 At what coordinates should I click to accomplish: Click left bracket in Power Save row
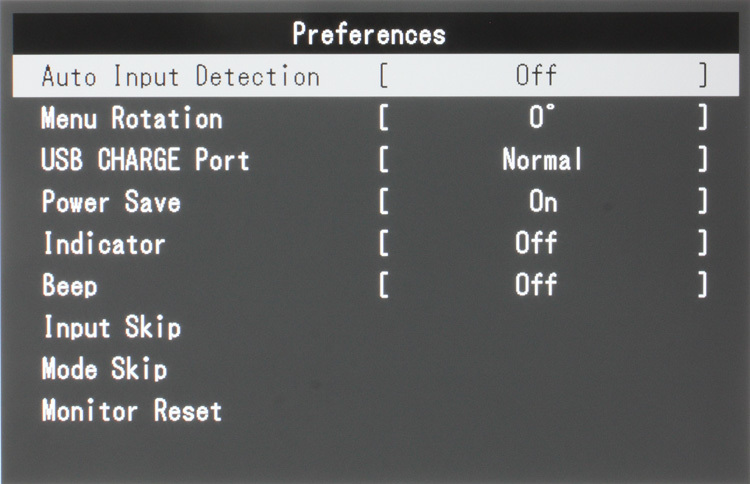384,202
